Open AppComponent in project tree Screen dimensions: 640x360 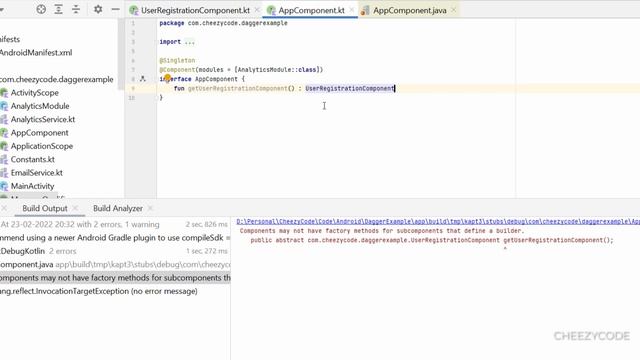pos(40,133)
